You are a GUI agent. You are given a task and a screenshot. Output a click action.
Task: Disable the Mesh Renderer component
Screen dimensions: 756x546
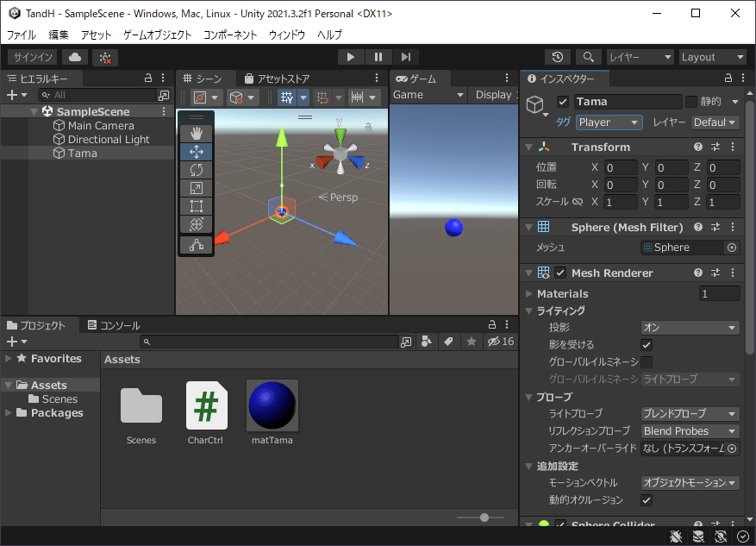tap(560, 273)
